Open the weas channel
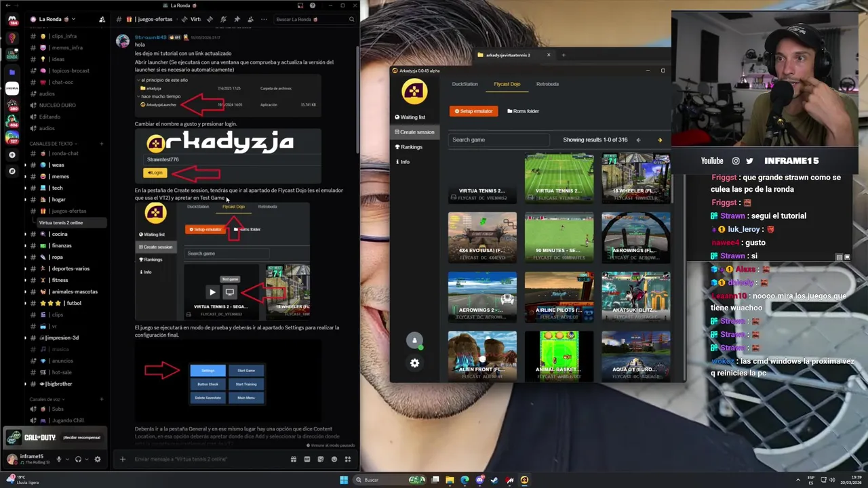 click(58, 165)
